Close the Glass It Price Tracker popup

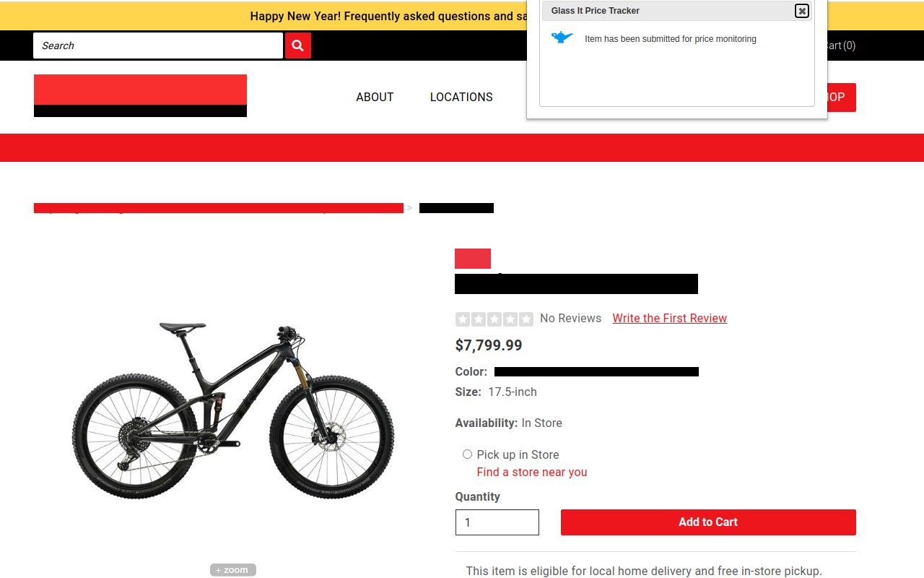pyautogui.click(x=801, y=11)
